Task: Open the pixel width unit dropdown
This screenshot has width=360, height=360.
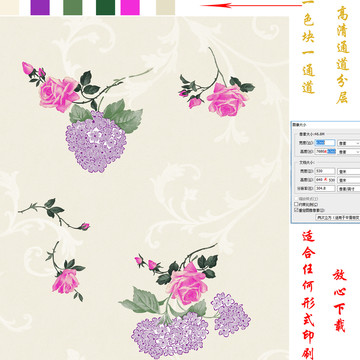Action: 349,143
